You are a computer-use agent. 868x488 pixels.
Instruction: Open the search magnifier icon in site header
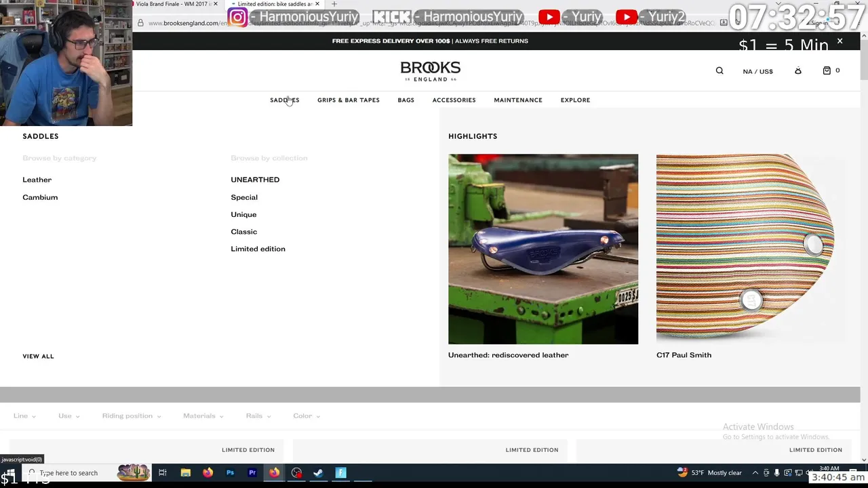coord(719,70)
